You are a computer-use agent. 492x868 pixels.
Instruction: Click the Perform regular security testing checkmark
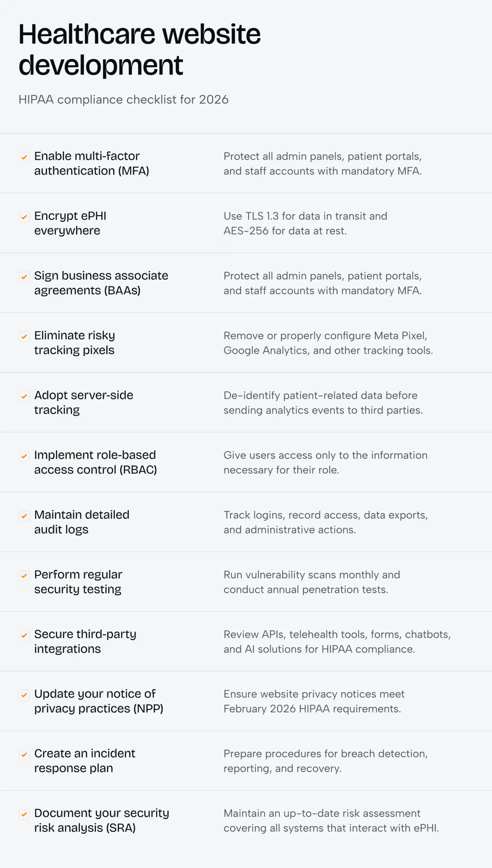point(24,576)
